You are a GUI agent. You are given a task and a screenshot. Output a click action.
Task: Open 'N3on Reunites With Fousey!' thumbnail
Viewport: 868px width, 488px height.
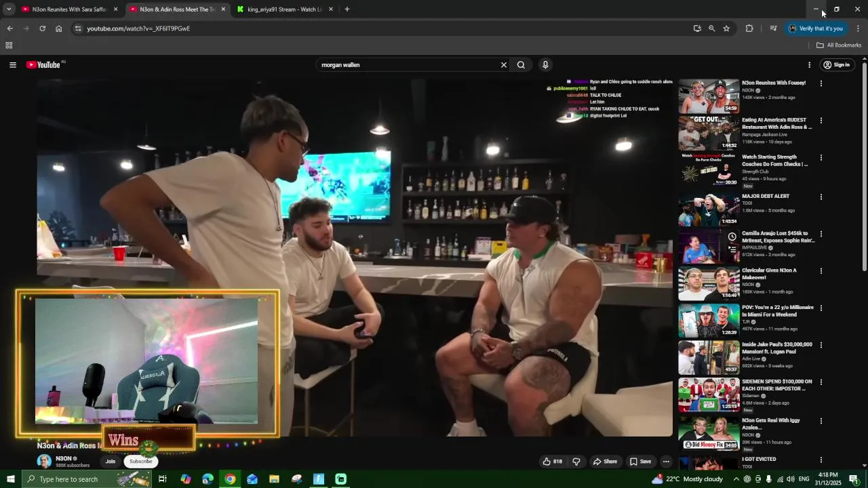tap(709, 96)
